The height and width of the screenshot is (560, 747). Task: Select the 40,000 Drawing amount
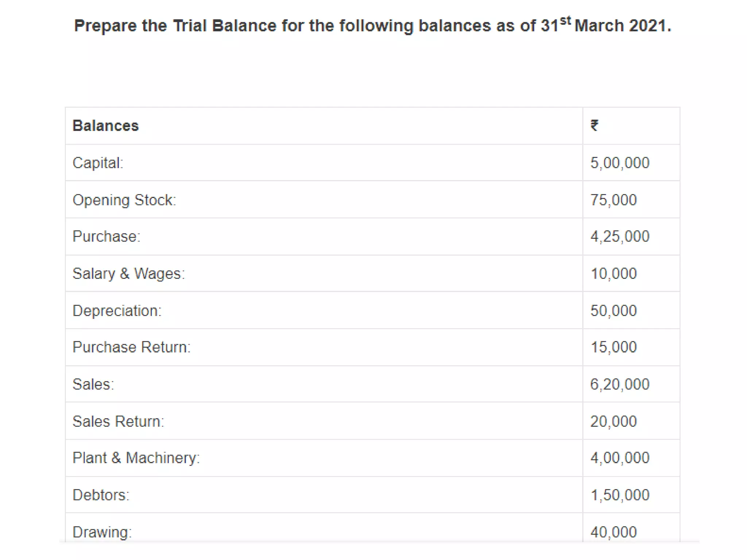pyautogui.click(x=614, y=532)
